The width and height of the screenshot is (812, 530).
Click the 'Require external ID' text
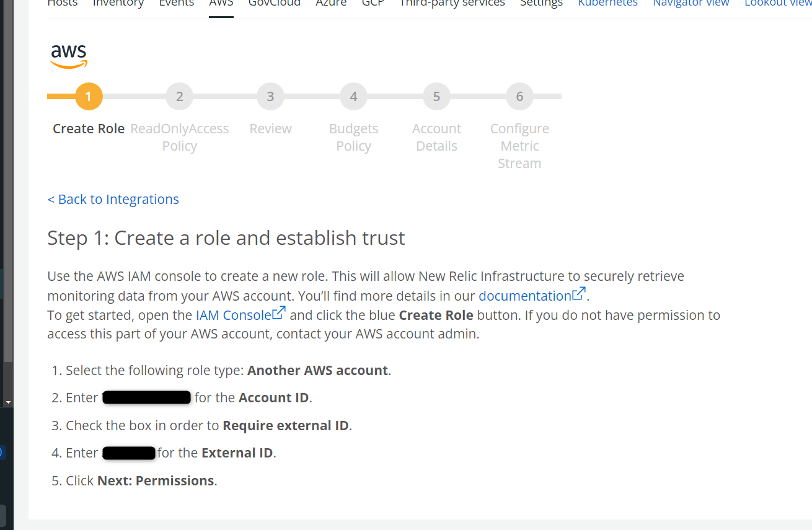tap(286, 426)
